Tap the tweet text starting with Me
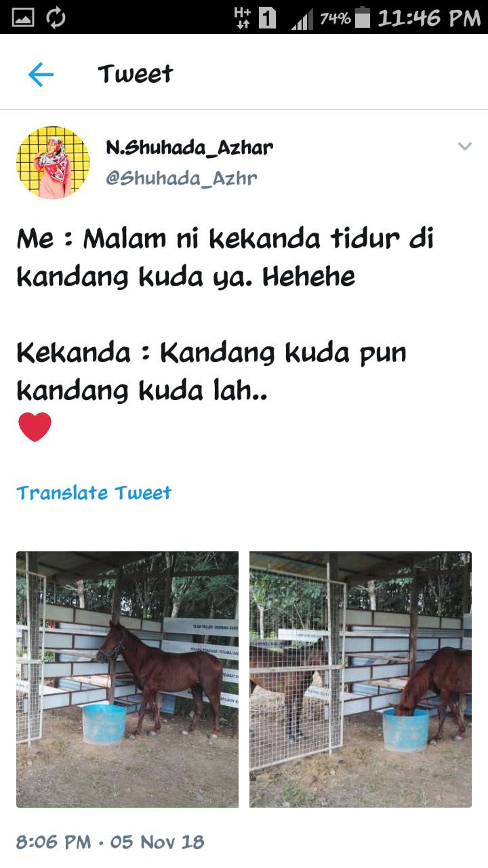 [x=226, y=258]
